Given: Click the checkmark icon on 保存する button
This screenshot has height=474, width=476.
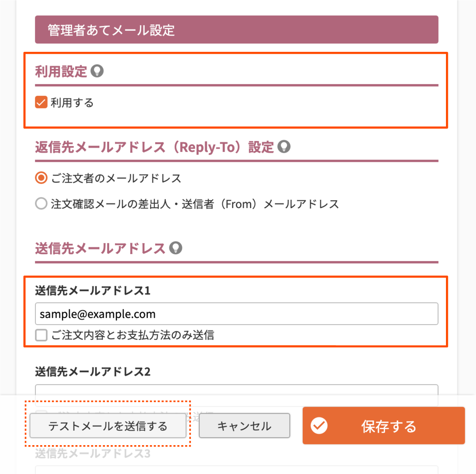Looking at the screenshot, I should coord(319,426).
